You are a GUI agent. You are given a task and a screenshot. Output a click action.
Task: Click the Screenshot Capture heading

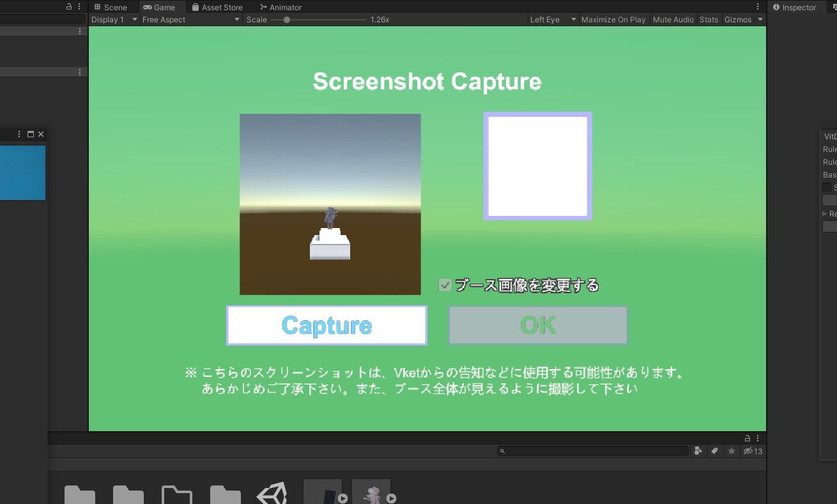[427, 82]
